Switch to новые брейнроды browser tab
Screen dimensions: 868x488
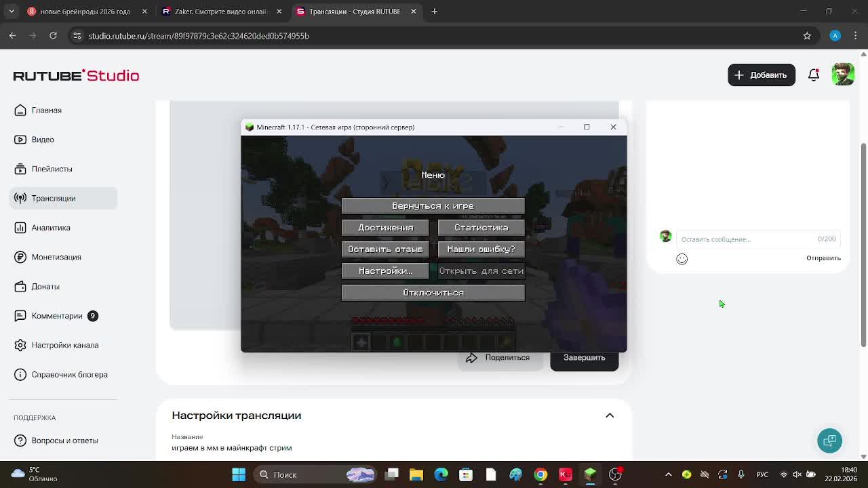point(84,12)
